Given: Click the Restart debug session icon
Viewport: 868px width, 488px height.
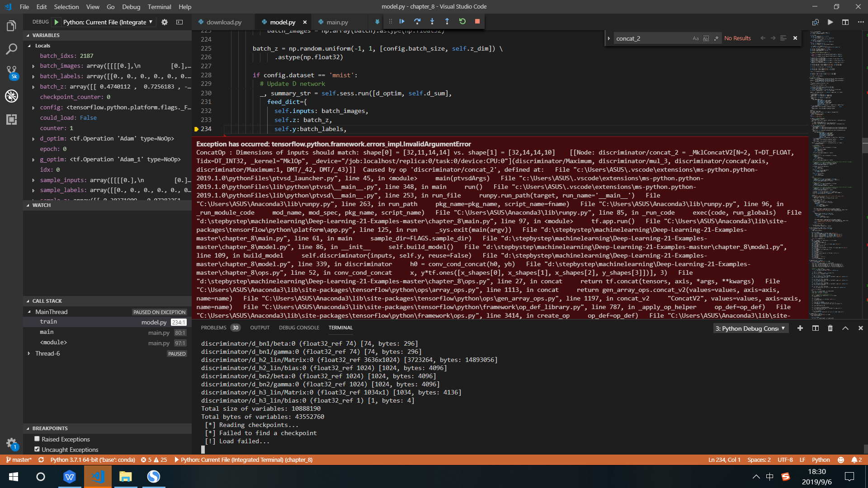Looking at the screenshot, I should pyautogui.click(x=462, y=21).
